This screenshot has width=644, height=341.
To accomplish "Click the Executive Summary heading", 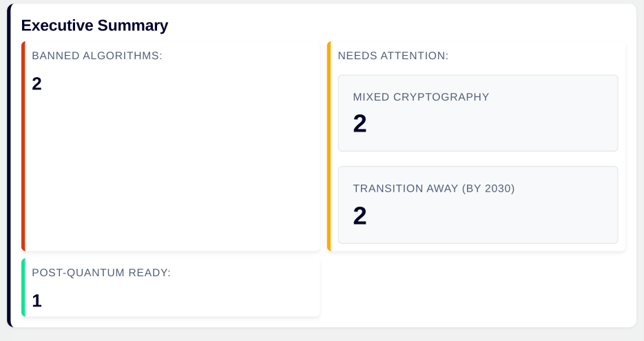I will (94, 25).
